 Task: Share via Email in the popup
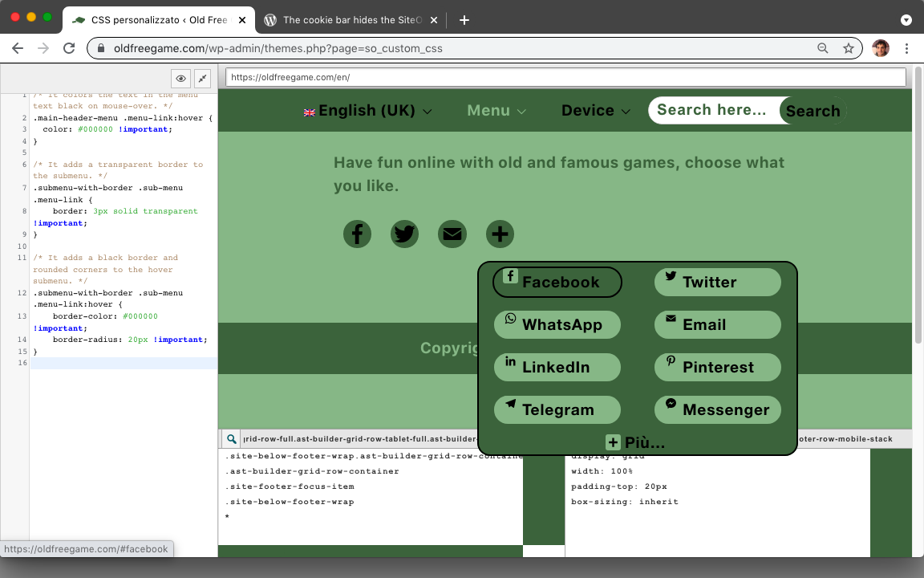718,324
